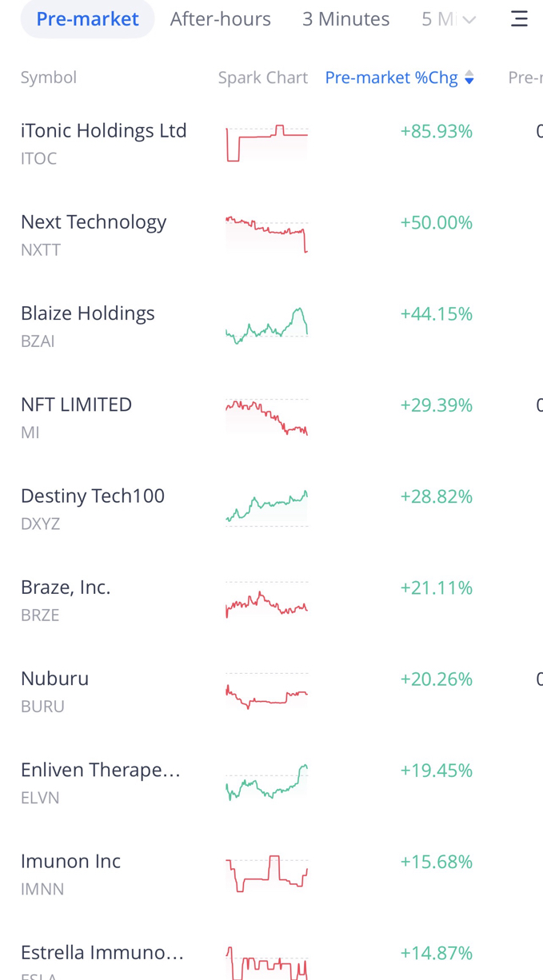Switch to the After-hours tab
The image size is (543, 980).
221,18
